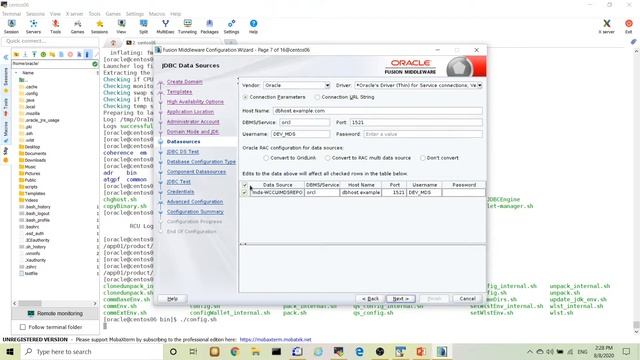
Task: Open Task View on taskbar
Action: 193,351
